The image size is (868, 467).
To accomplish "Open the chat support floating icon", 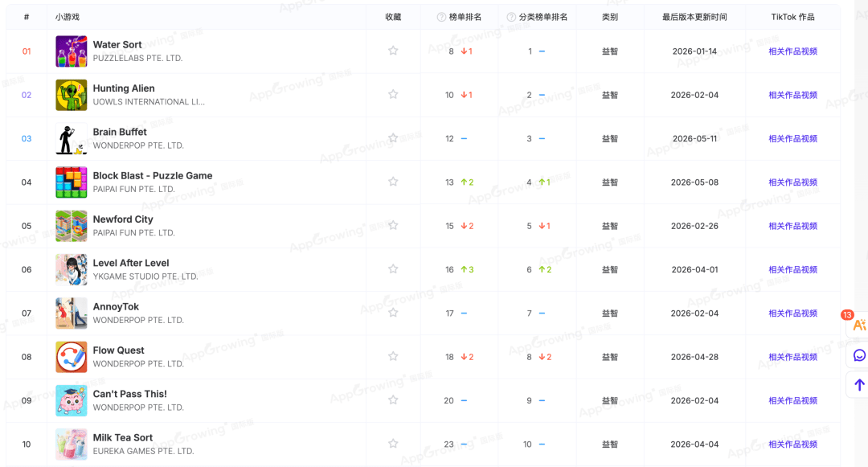I will (x=859, y=355).
